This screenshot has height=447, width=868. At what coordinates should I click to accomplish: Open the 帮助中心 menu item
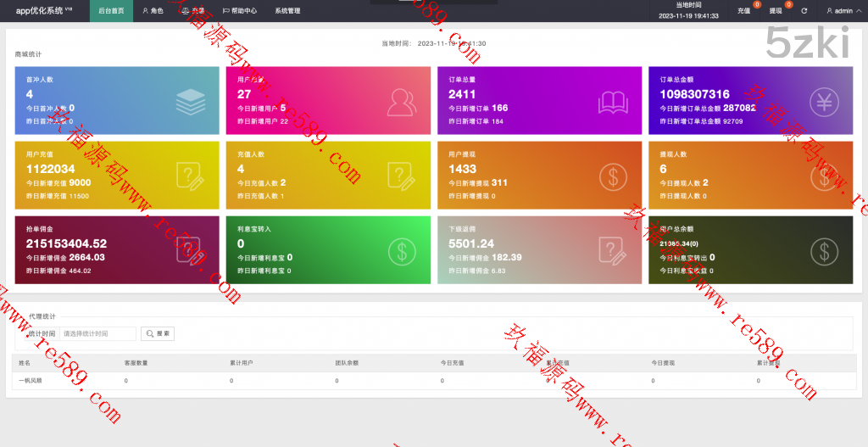(x=240, y=11)
